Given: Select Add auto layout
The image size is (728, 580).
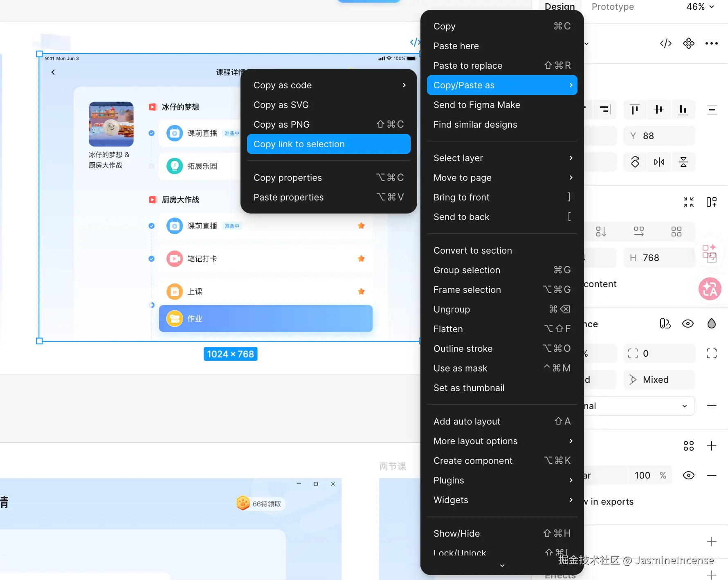Looking at the screenshot, I should point(502,421).
